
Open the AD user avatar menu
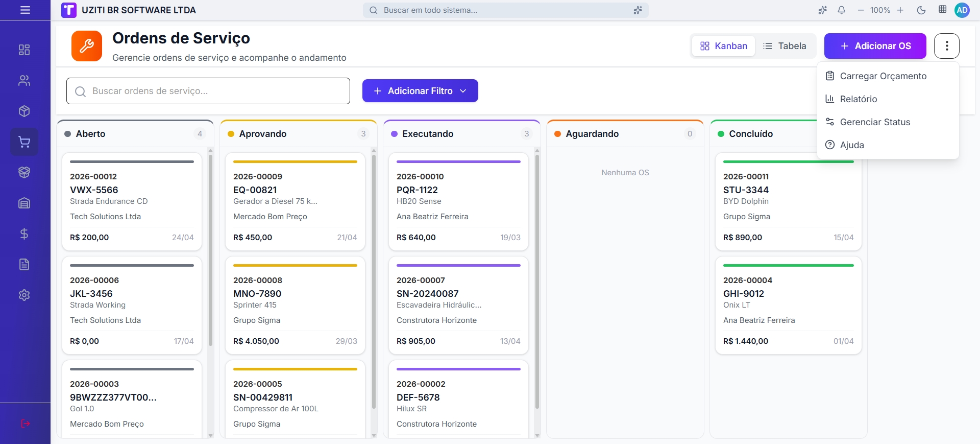[x=962, y=10]
